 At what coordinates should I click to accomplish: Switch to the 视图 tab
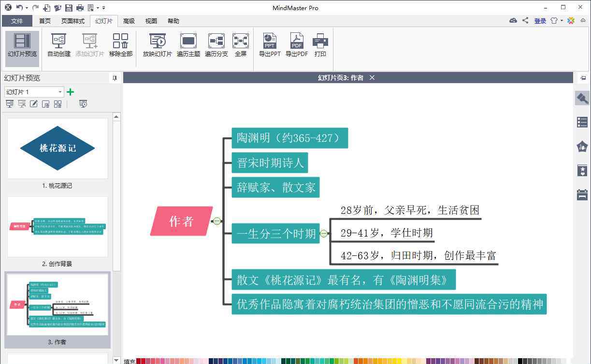point(151,21)
